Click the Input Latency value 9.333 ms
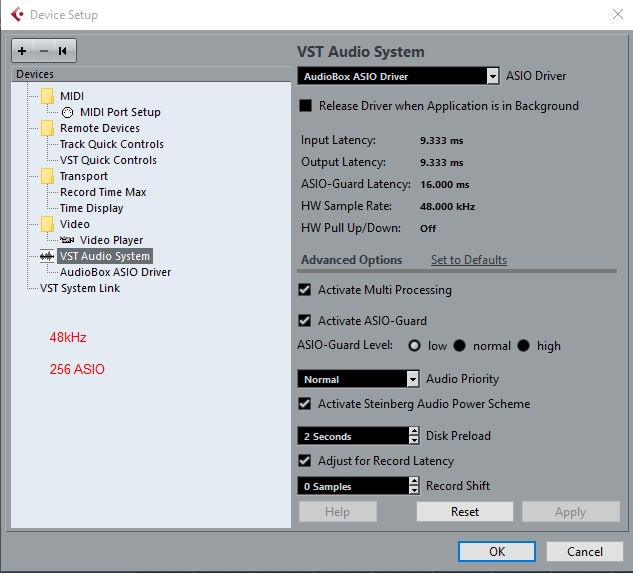 442,141
